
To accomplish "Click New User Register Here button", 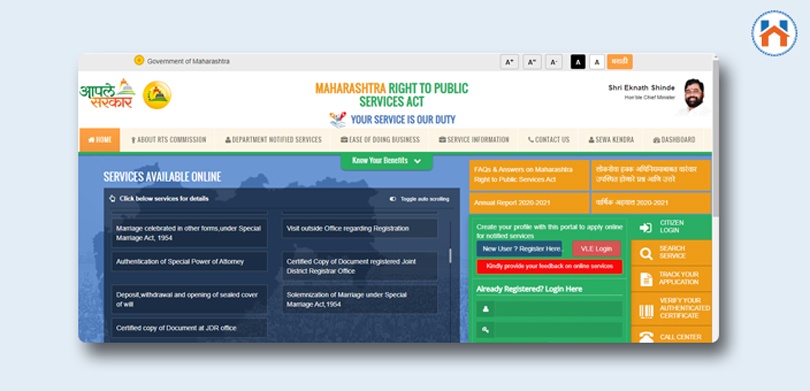I will (519, 249).
